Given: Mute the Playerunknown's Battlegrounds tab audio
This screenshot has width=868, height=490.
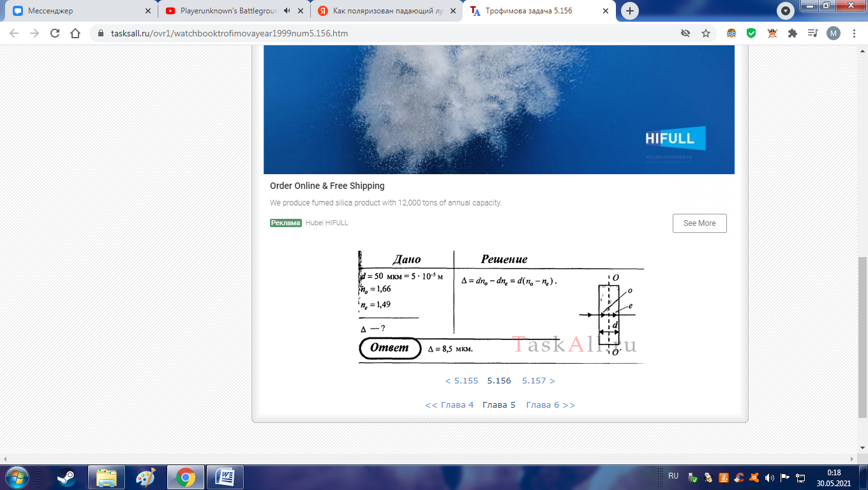Looking at the screenshot, I should click(x=287, y=11).
